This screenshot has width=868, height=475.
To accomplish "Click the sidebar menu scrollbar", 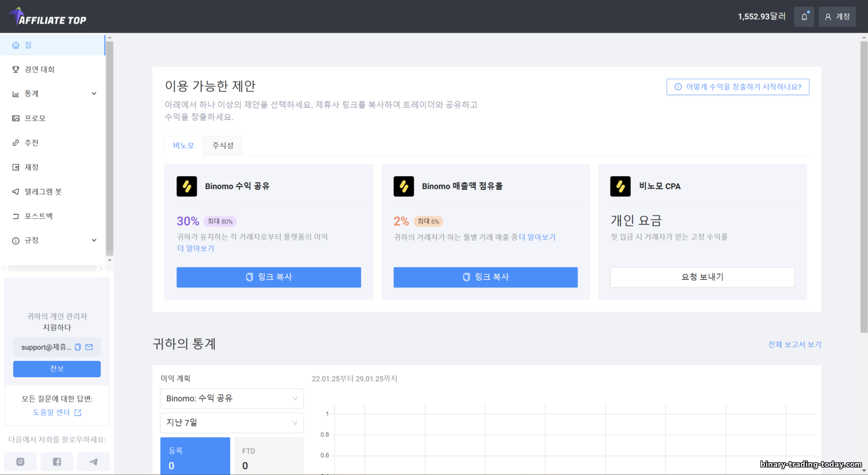I will (109, 148).
